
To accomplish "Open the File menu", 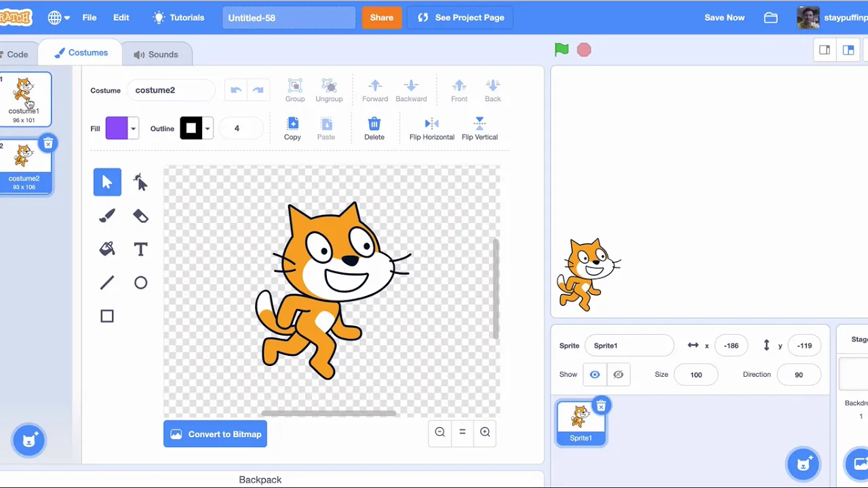I will coord(90,18).
